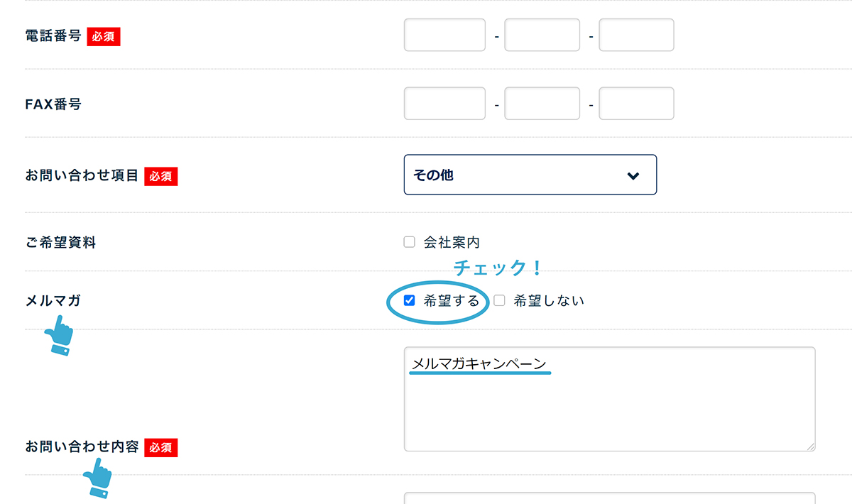Click inside the お問い合わせ内容 textarea
This screenshot has height=504, width=852.
610,399
